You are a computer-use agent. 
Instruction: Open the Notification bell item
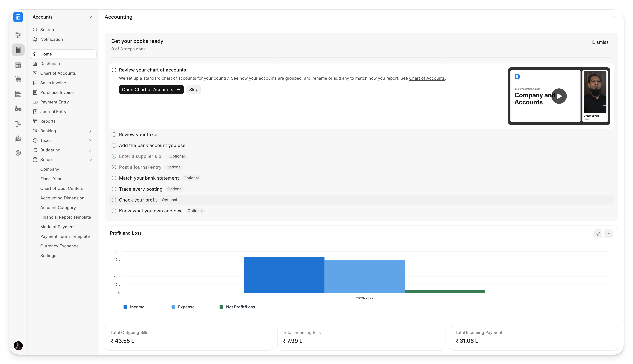[x=63, y=39]
